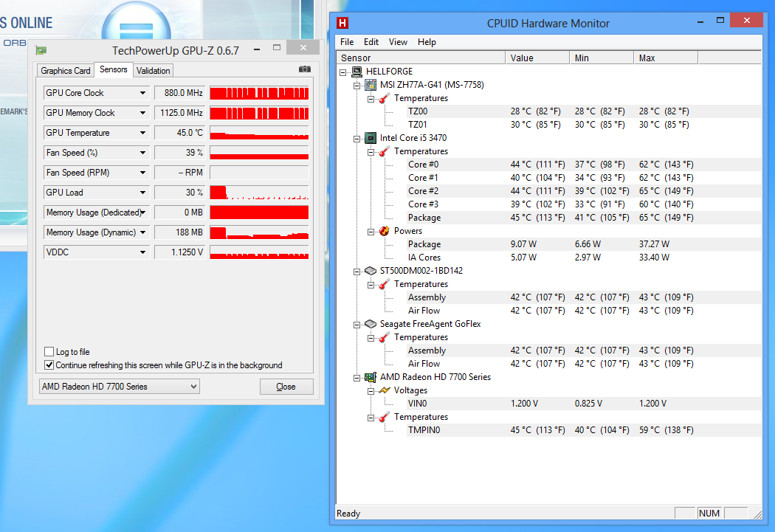Click the Ready status bar text
The height and width of the screenshot is (532, 775).
[x=348, y=514]
